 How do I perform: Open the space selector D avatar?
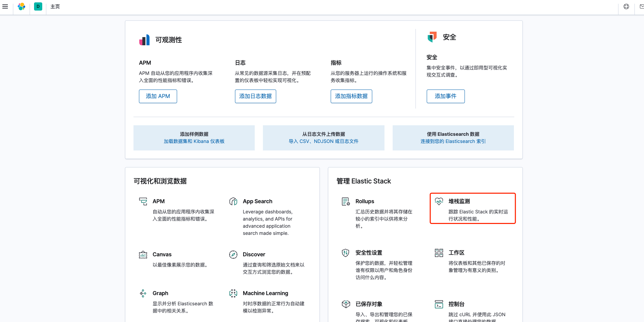(38, 6)
